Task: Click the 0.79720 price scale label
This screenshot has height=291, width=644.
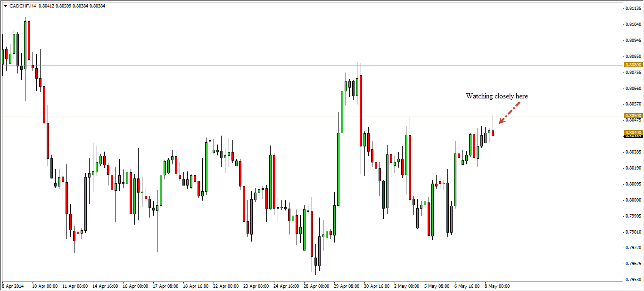Action: point(634,248)
